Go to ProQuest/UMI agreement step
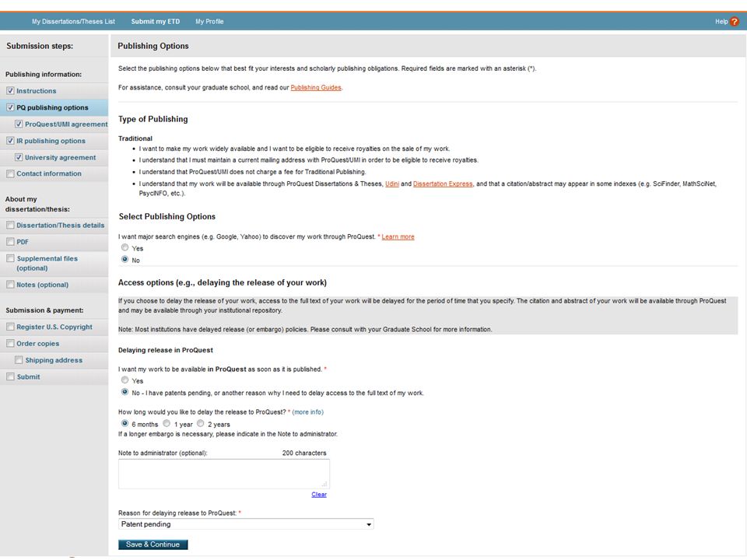The height and width of the screenshot is (560, 747). tap(66, 124)
